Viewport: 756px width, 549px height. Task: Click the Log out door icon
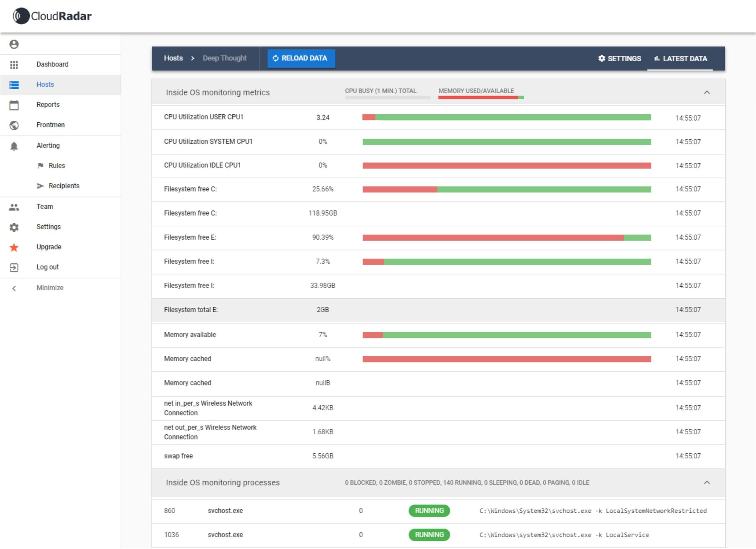14,268
